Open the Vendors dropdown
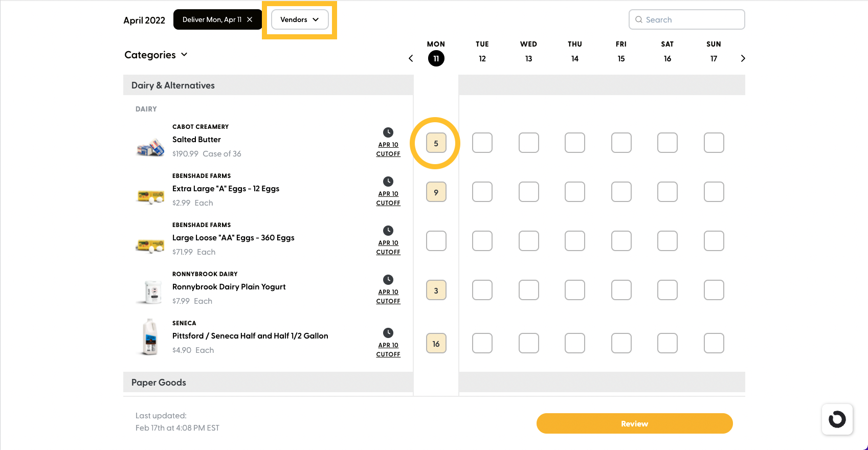The width and height of the screenshot is (868, 450). pyautogui.click(x=300, y=19)
